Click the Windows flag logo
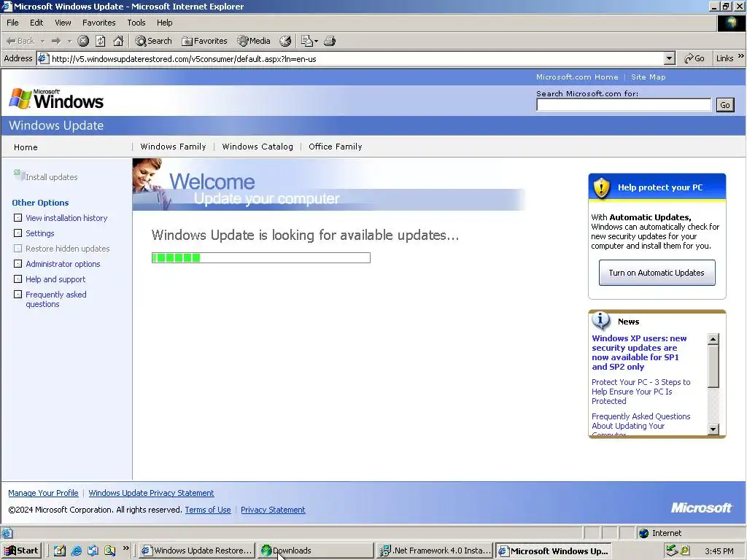The width and height of the screenshot is (747, 560). pos(20,98)
